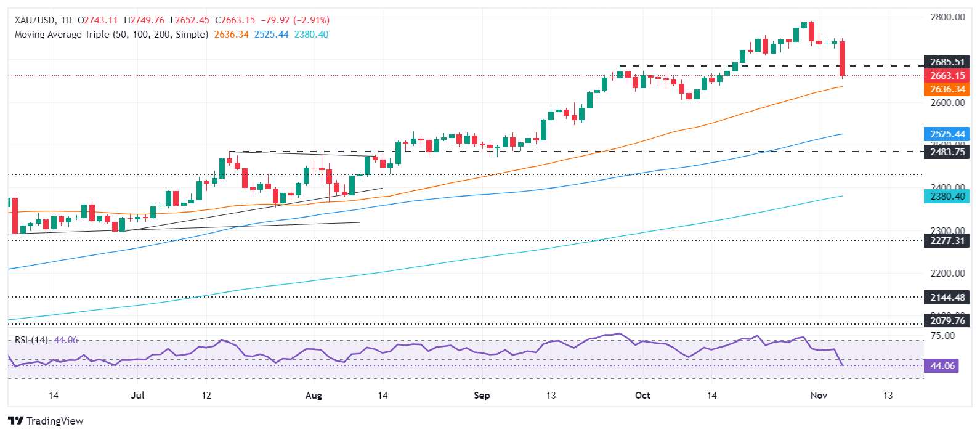Click the 2144.48 level price label
The height and width of the screenshot is (435, 980).
(x=947, y=298)
